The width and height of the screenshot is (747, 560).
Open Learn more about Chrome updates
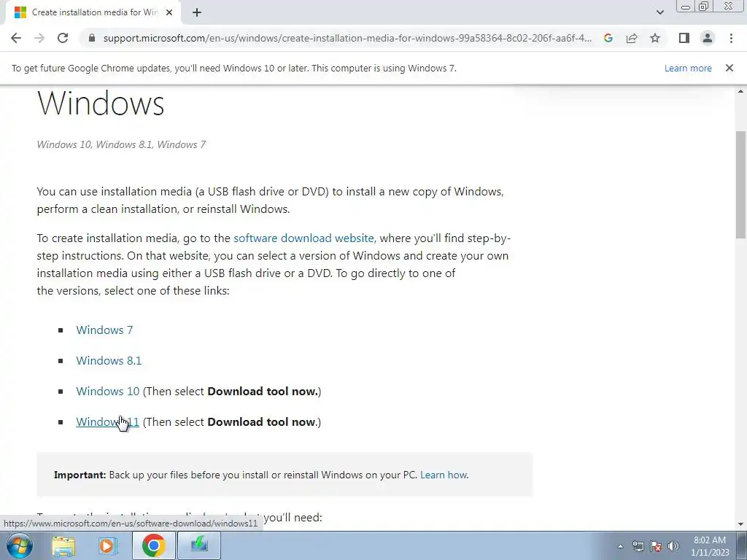[x=688, y=68]
